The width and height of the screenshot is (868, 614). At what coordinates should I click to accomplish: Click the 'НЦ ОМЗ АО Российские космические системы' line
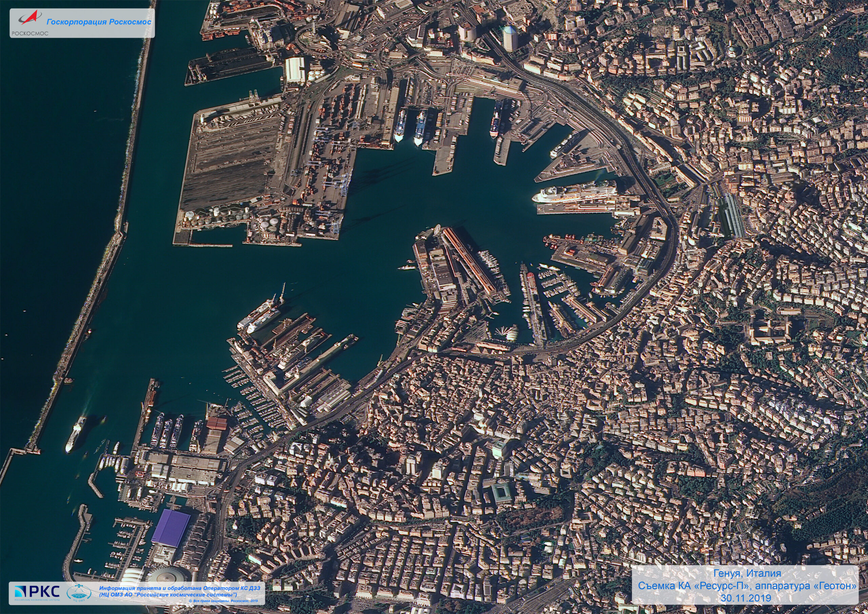click(x=168, y=595)
